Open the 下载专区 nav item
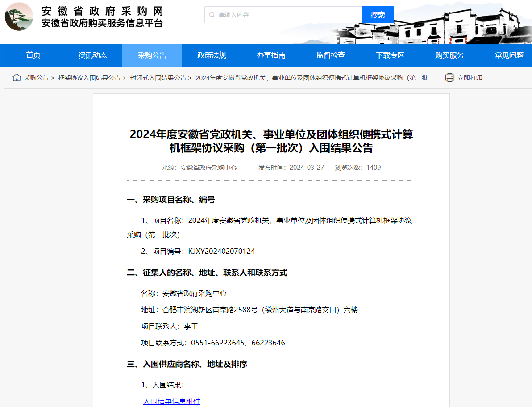 (x=390, y=55)
